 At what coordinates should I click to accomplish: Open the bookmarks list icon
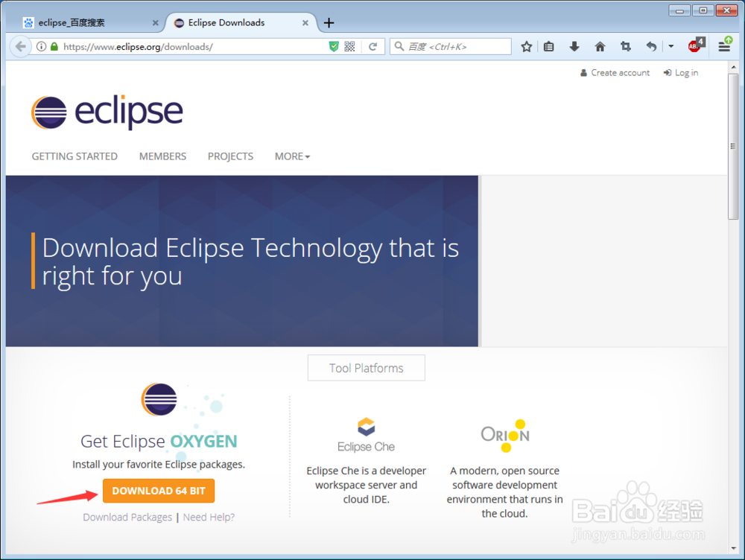pyautogui.click(x=549, y=47)
